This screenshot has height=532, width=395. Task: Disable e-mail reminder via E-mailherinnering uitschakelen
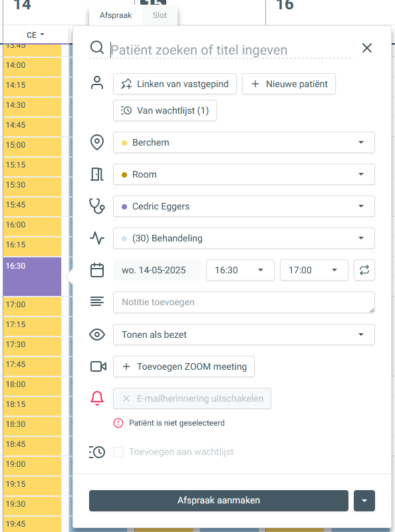click(192, 398)
